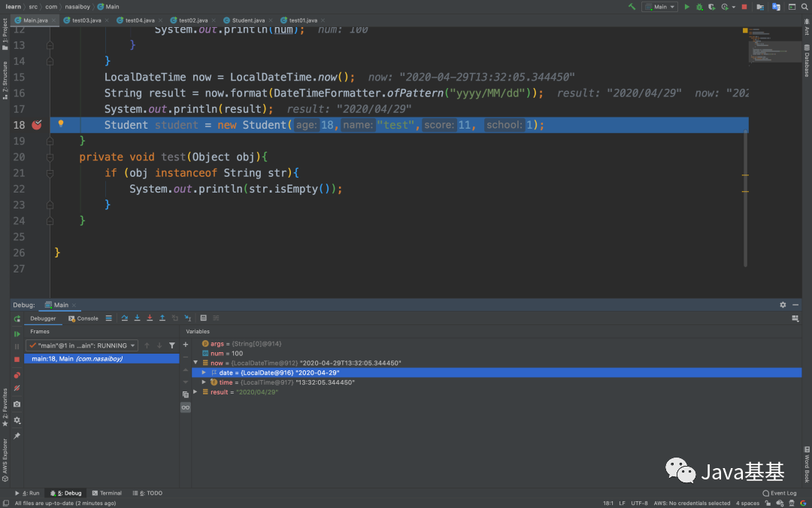Expand the 'result' variable node

(195, 392)
